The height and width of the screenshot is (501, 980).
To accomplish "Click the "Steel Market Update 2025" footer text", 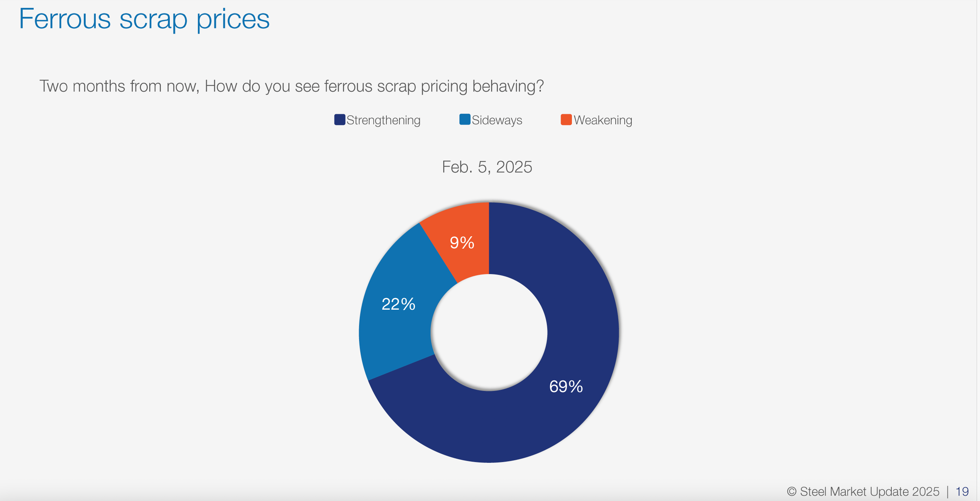I will tap(869, 492).
